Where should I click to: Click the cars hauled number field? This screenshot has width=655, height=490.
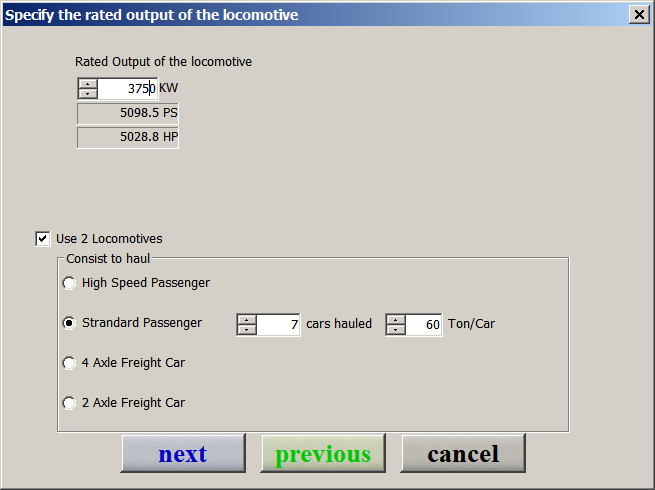click(x=278, y=325)
